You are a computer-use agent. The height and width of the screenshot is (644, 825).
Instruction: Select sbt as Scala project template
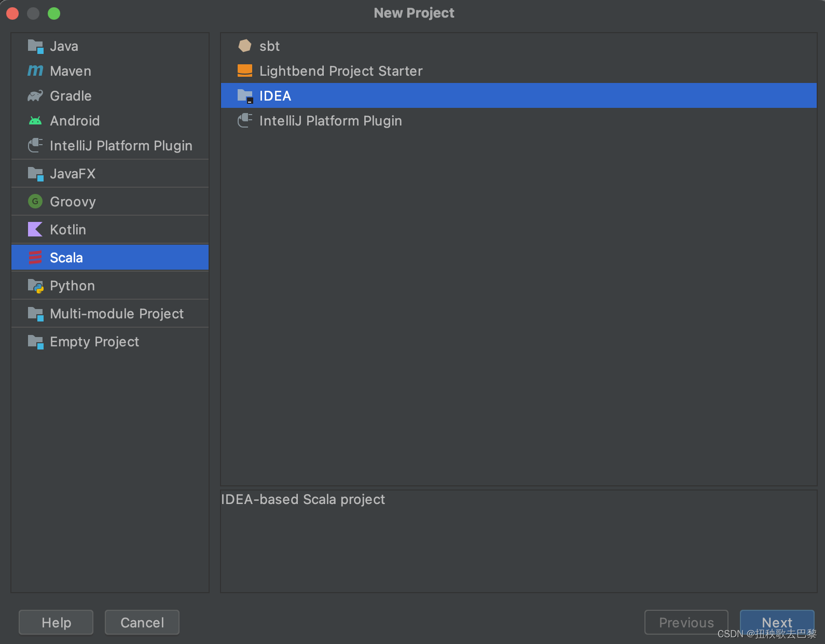pyautogui.click(x=519, y=46)
